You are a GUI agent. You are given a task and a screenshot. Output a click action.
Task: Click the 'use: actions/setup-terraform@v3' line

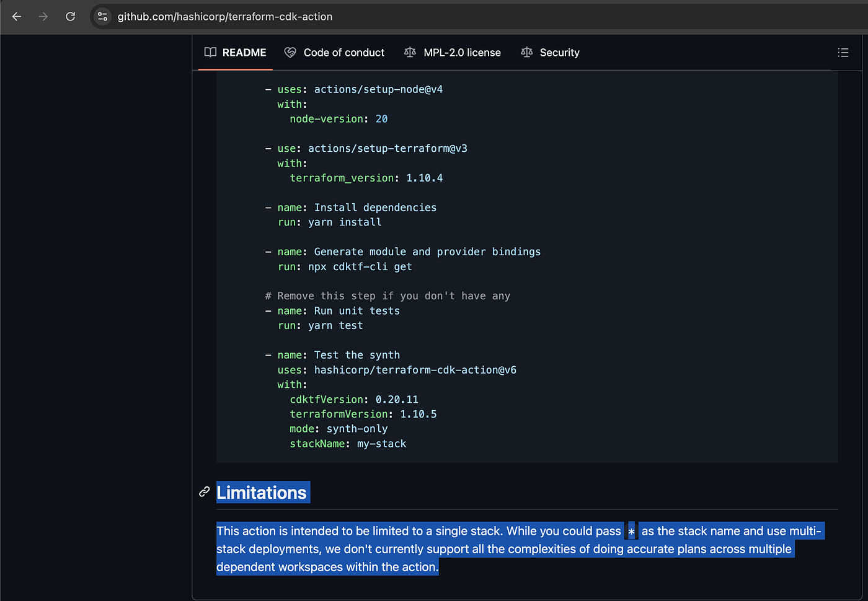coord(366,149)
